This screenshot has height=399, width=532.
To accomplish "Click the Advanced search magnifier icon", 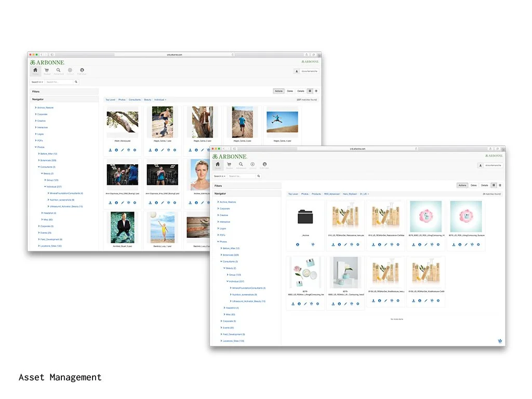I will click(x=241, y=164).
